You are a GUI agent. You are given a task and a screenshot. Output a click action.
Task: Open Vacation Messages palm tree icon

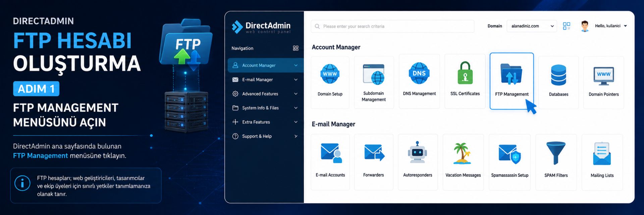pyautogui.click(x=462, y=153)
